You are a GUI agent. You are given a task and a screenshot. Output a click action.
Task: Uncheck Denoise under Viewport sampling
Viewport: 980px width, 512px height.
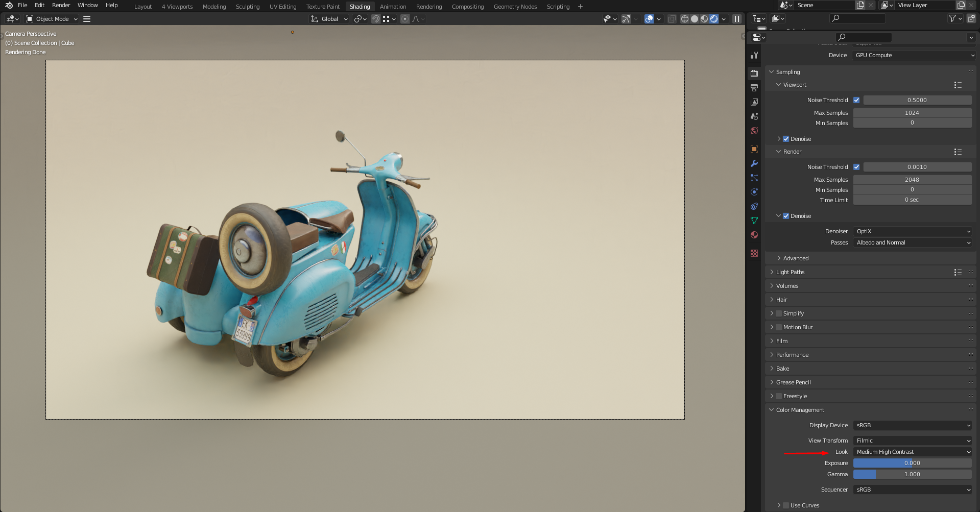(x=786, y=138)
